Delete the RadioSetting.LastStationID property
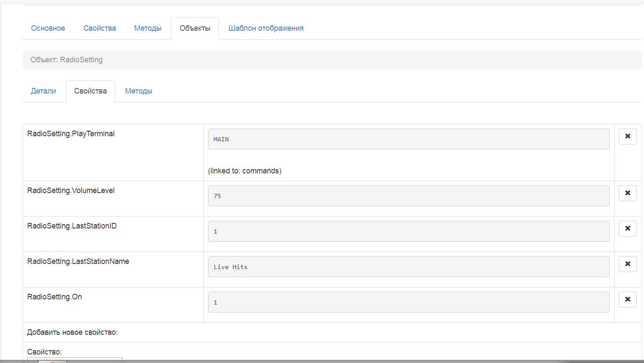This screenshot has width=644, height=363. (x=627, y=228)
